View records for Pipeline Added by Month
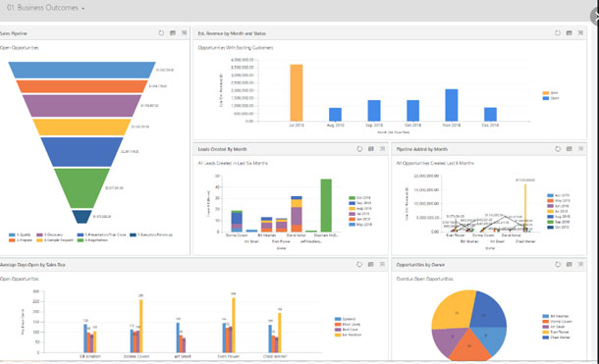The height and width of the screenshot is (364, 599). (569, 149)
